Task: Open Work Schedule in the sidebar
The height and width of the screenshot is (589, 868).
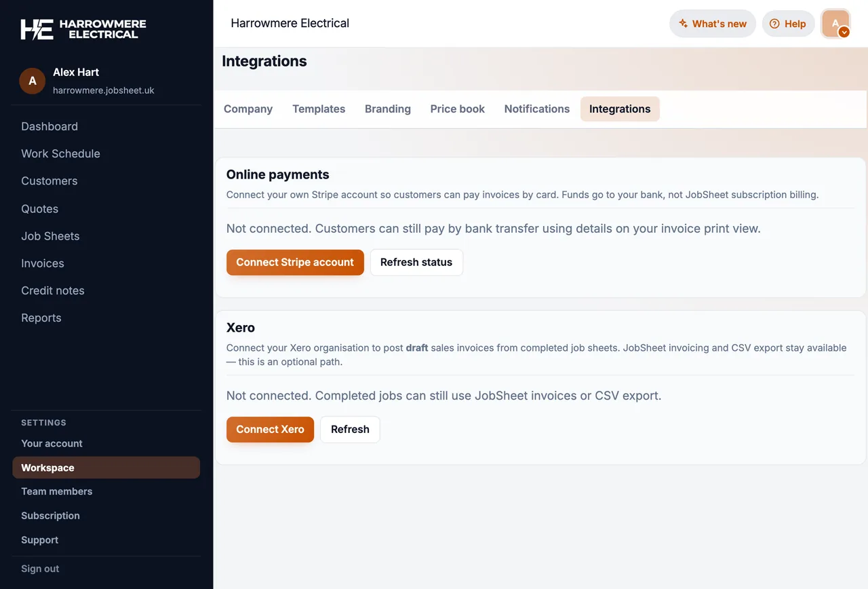Action: tap(60, 154)
